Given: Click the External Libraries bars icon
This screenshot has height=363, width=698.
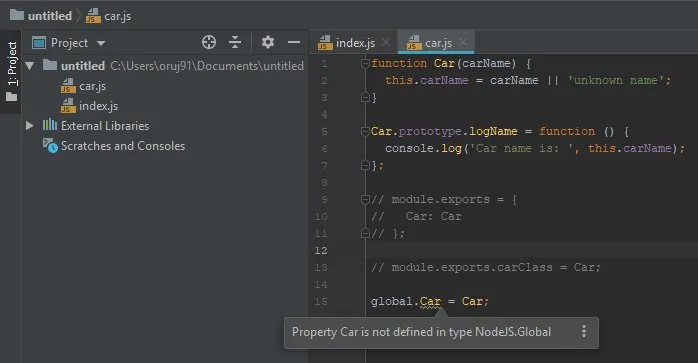Looking at the screenshot, I should 50,125.
